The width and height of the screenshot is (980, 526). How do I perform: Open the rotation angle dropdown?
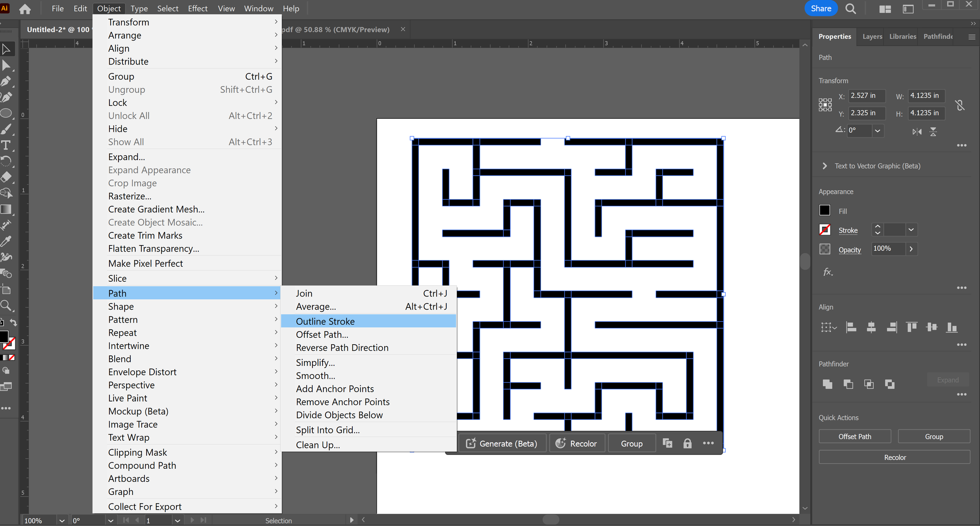pos(878,131)
